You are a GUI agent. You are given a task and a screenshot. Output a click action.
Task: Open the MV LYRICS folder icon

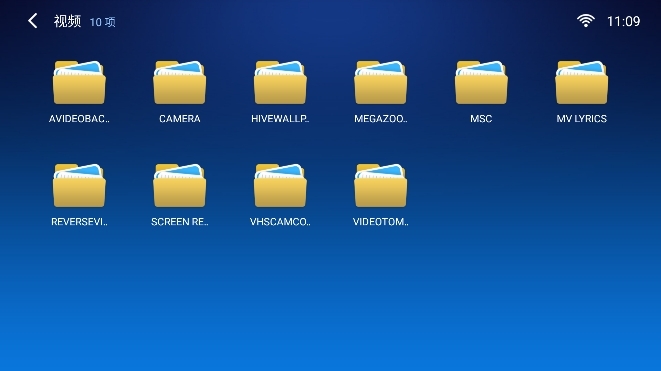[x=582, y=82]
